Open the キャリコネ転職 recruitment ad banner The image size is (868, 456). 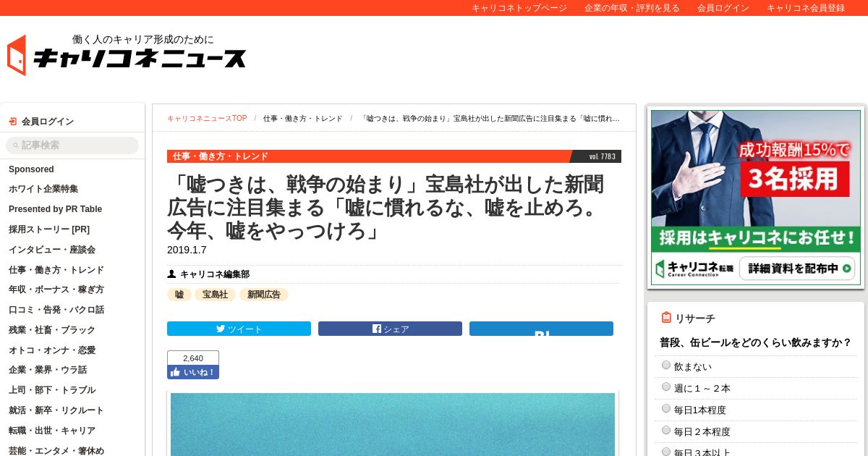pyautogui.click(x=756, y=197)
